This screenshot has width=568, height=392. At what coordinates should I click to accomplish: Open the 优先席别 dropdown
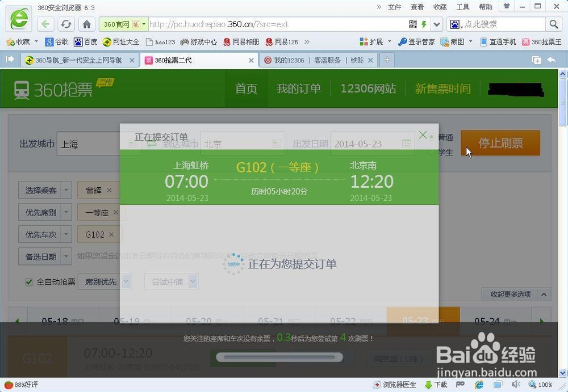click(45, 213)
